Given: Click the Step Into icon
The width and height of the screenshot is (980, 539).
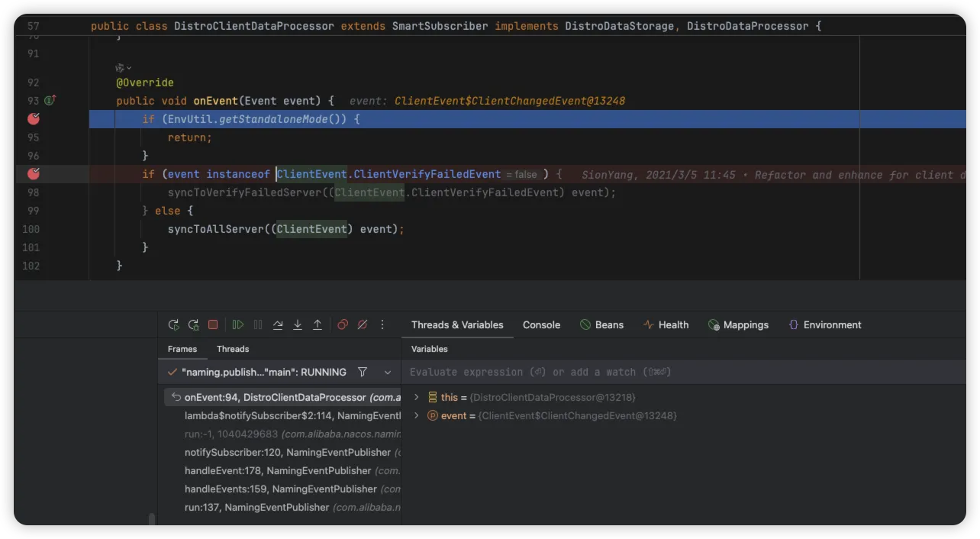Looking at the screenshot, I should click(x=298, y=324).
